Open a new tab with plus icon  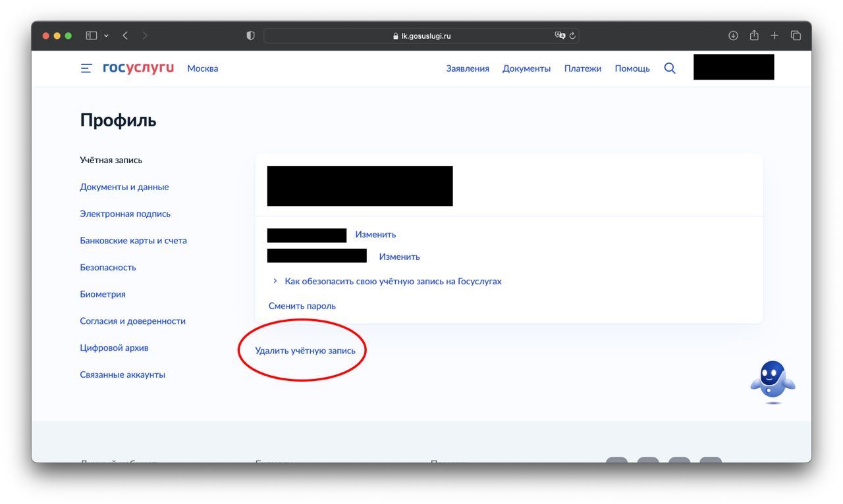(775, 36)
